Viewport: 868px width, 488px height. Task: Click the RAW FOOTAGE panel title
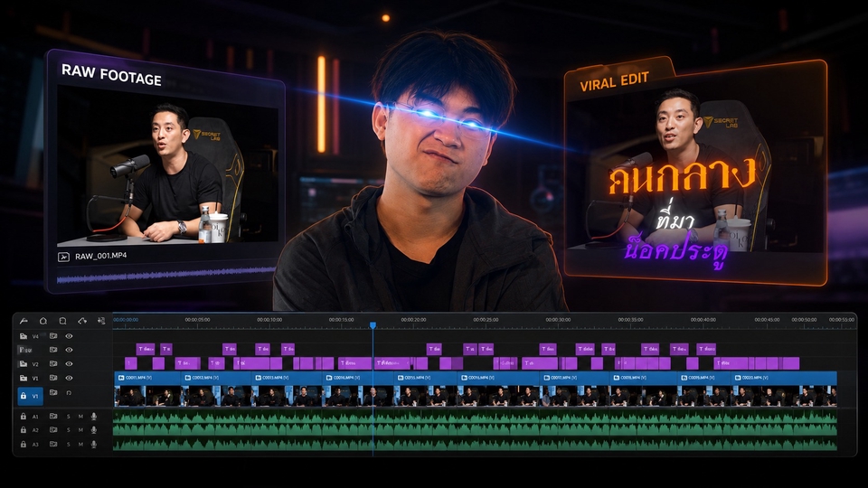(111, 75)
